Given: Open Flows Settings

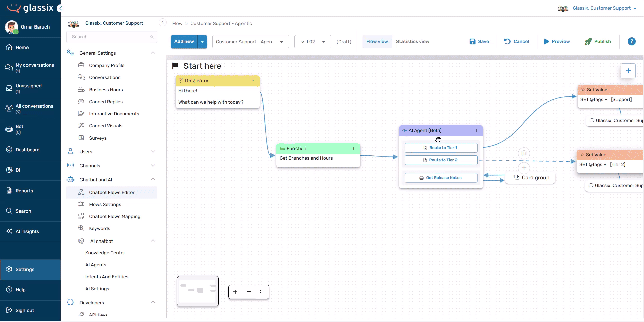Looking at the screenshot, I should [105, 204].
